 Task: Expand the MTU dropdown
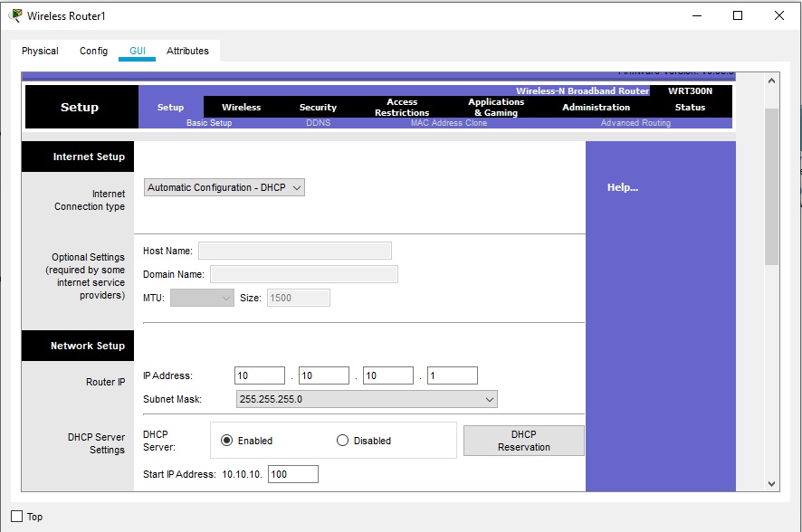pos(202,298)
